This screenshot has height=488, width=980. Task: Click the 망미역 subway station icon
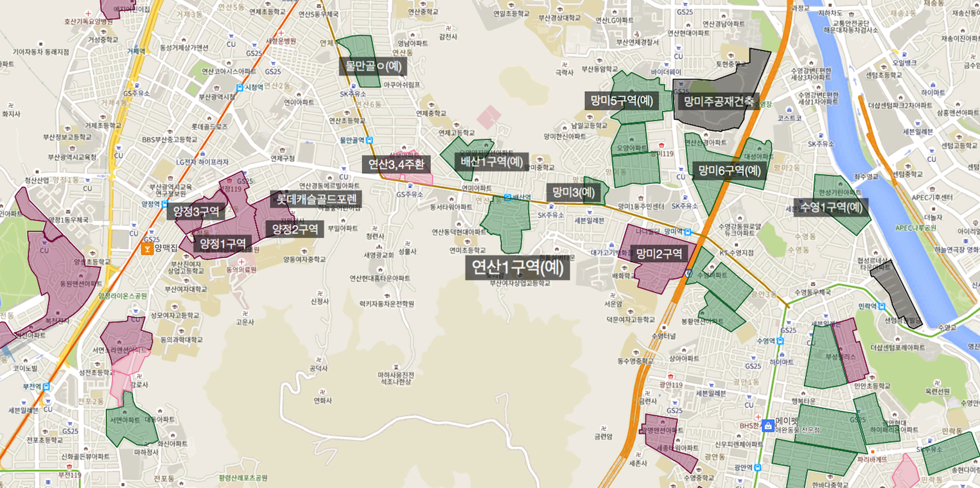pos(688,231)
